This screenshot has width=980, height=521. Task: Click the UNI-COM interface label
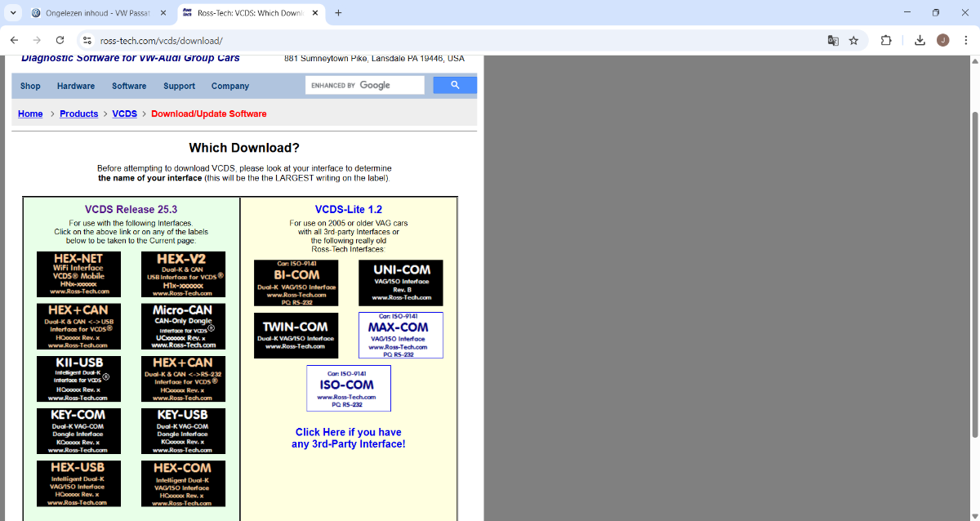(x=401, y=283)
